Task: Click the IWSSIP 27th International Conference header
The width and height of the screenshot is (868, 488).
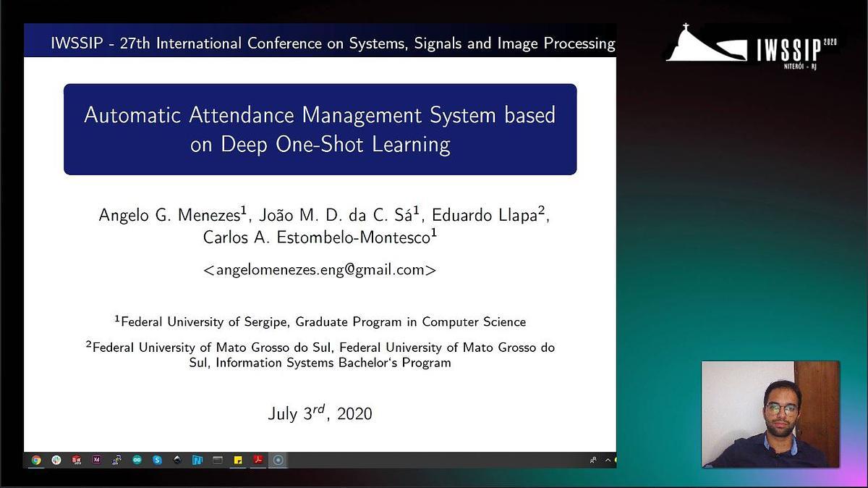Action: coord(333,43)
